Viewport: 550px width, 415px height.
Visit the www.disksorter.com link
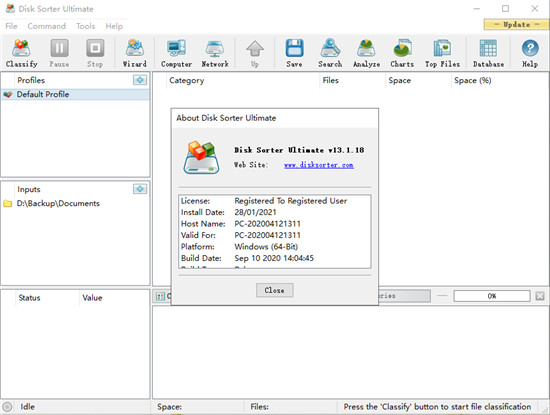coord(318,165)
